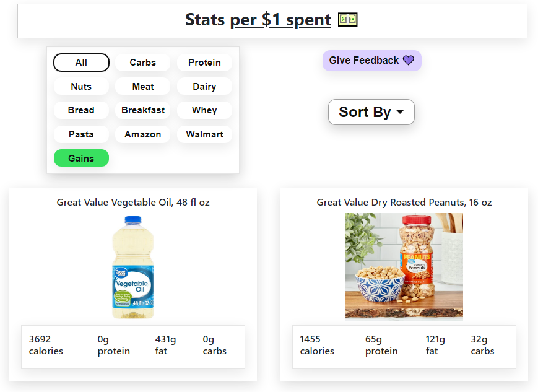Click the dollar bill emoji icon

347,20
